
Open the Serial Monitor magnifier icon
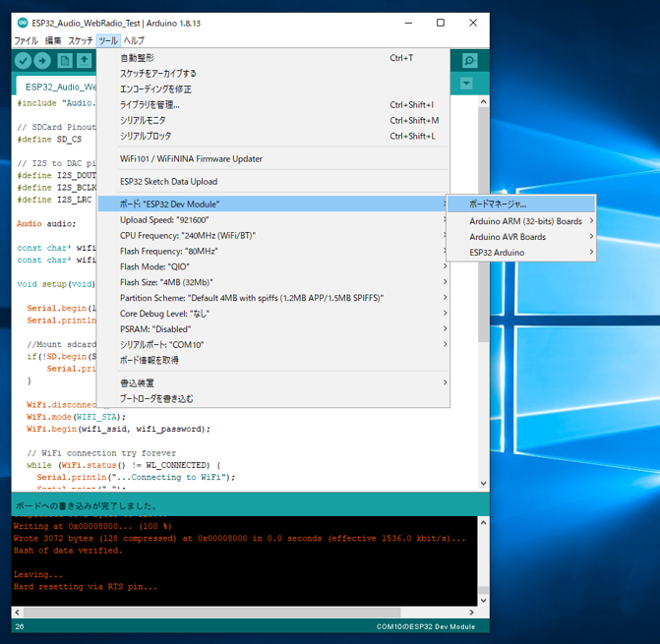click(x=469, y=61)
